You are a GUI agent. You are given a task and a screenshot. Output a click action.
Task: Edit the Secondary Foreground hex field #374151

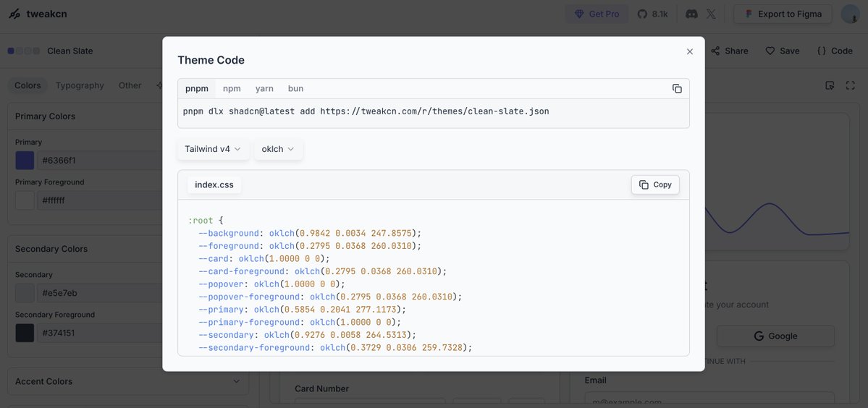pos(100,333)
